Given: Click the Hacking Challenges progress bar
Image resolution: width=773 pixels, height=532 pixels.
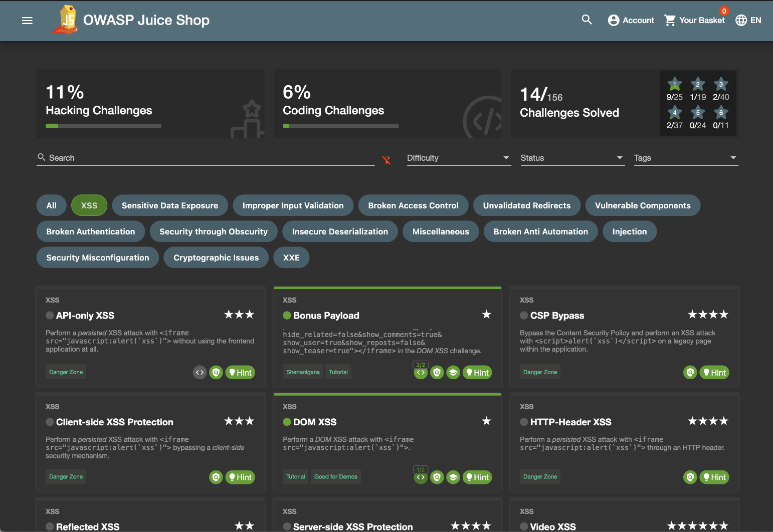Looking at the screenshot, I should [103, 126].
